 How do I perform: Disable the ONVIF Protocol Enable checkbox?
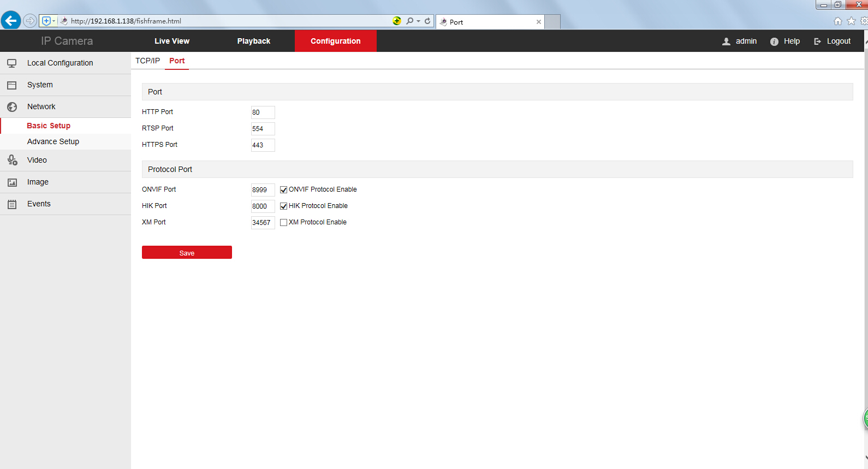click(x=283, y=190)
